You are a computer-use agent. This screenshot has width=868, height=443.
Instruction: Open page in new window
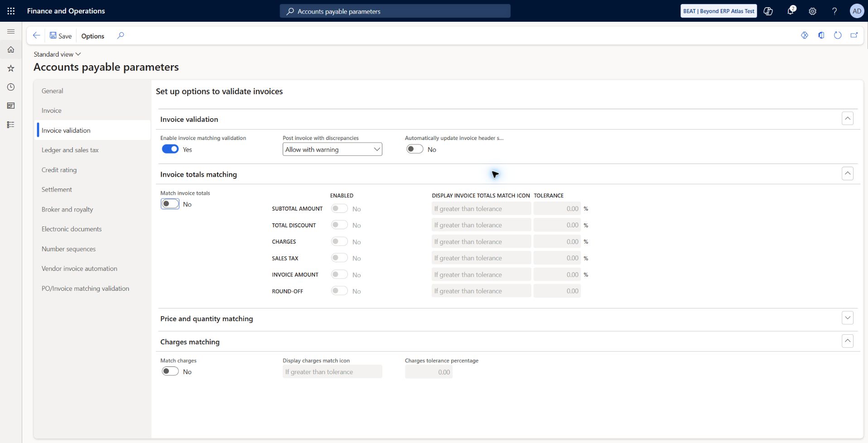[x=854, y=35]
